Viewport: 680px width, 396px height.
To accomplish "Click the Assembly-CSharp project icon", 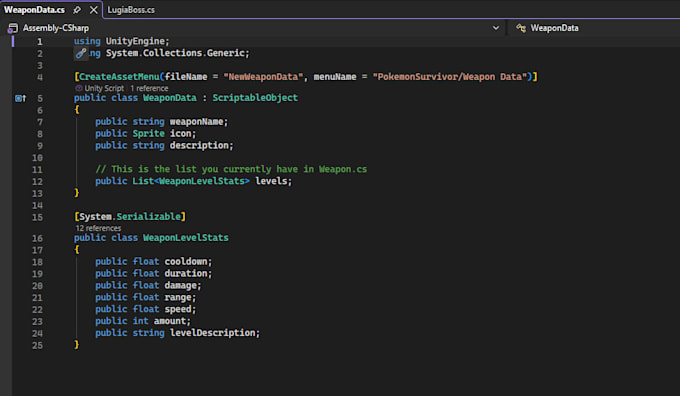I will 13,28.
